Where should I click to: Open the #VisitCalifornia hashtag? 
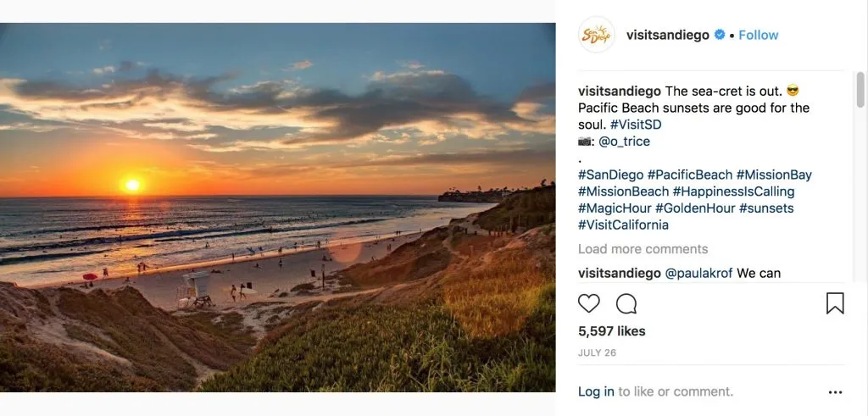623,225
